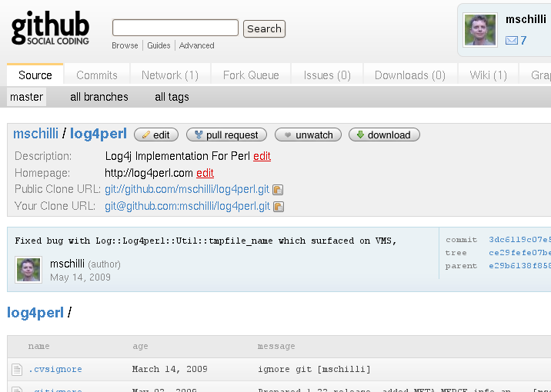Click the name column header
551x392 pixels.
tap(38, 347)
